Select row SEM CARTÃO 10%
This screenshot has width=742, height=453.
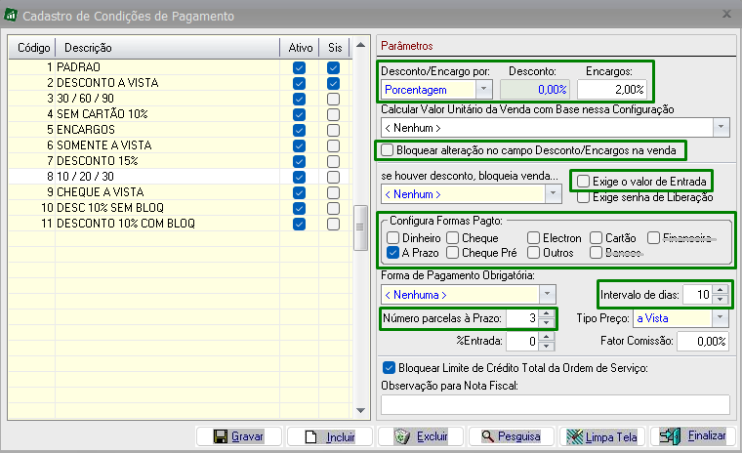pyautogui.click(x=180, y=114)
